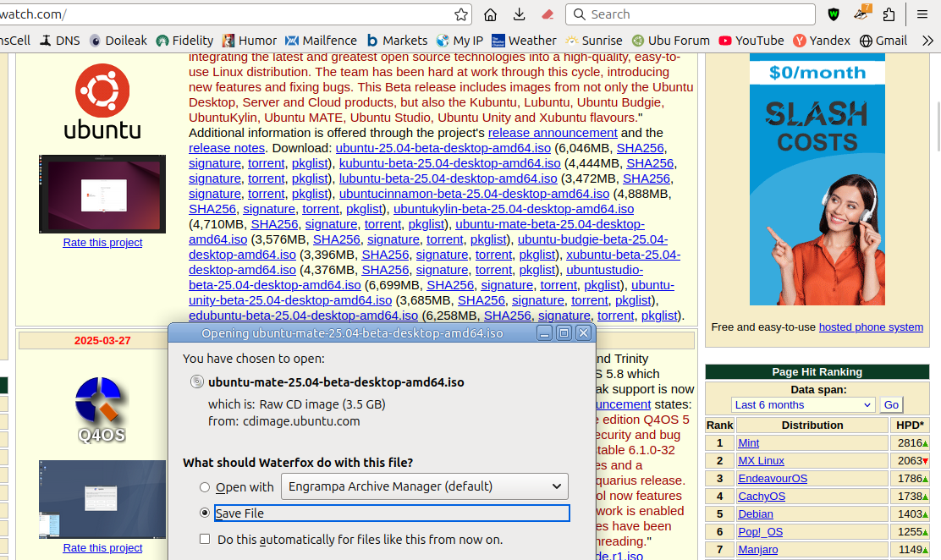The image size is (941, 560).
Task: Click the red eraser extension icon
Action: pos(548,14)
